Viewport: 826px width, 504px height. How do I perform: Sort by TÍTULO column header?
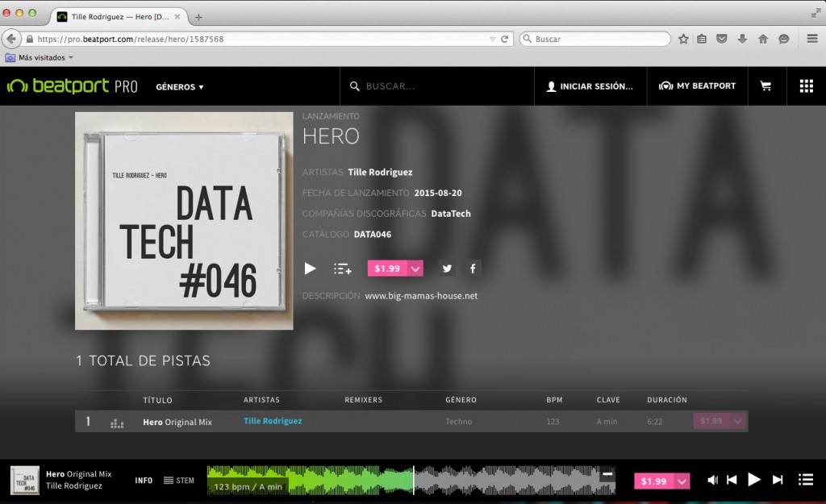coord(157,400)
